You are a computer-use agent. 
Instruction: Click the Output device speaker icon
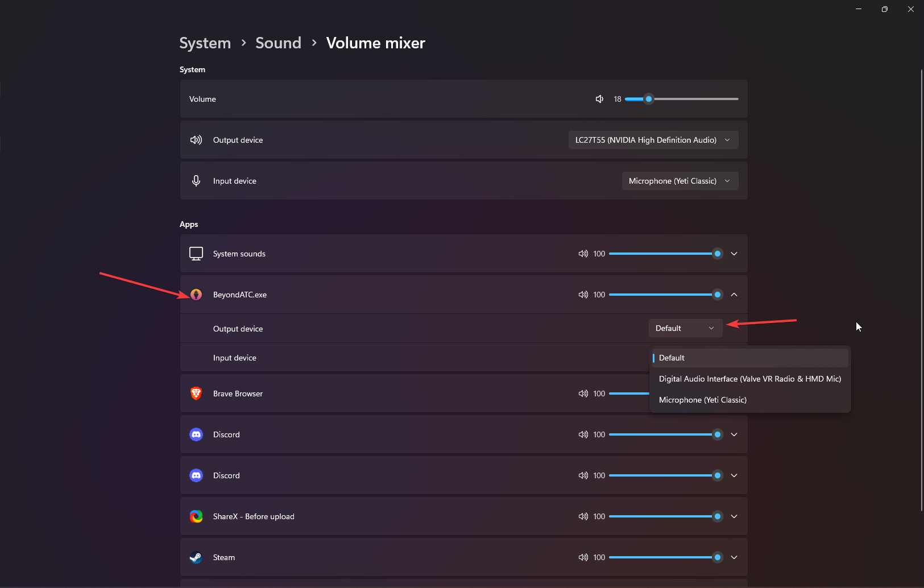[196, 140]
